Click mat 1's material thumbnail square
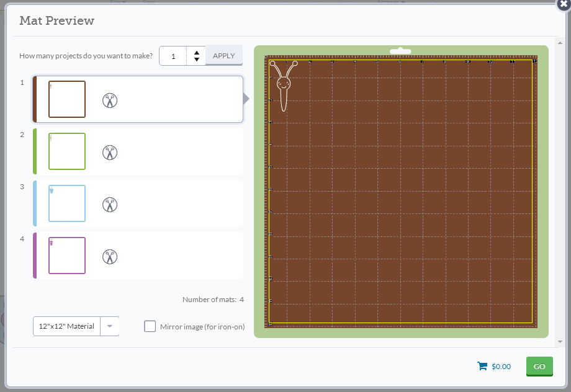Screen dimensions: 571x392 pyautogui.click(x=66, y=99)
